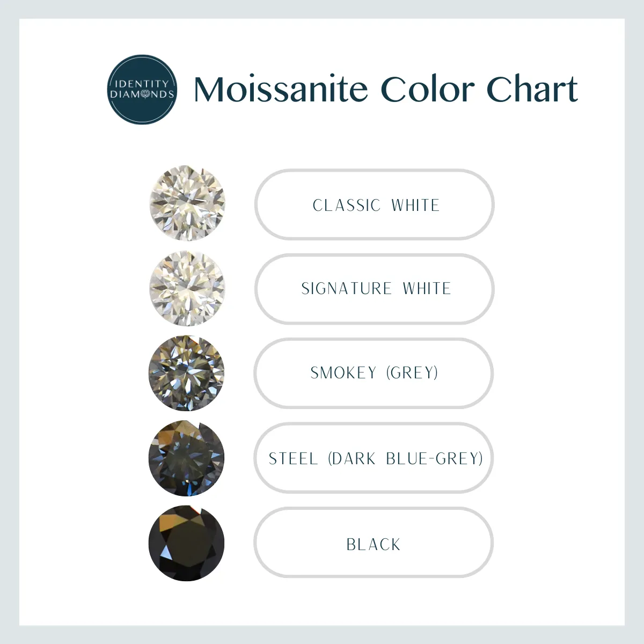Viewport: 644px width, 644px height.
Task: Pick the Smokey grey moissanite stone
Action: coord(186,373)
